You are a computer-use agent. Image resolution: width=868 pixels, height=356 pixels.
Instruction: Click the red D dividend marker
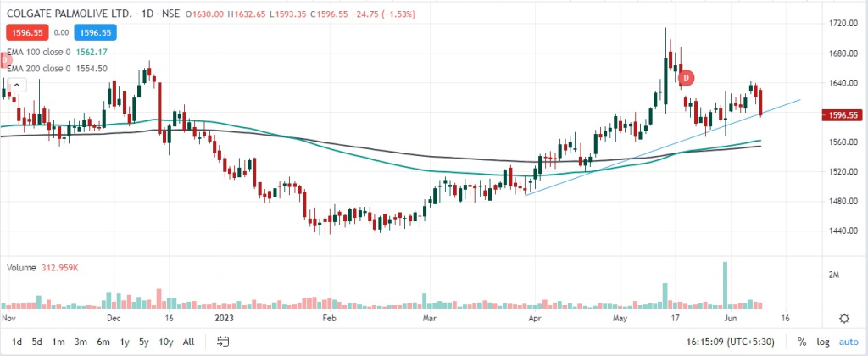tap(687, 78)
